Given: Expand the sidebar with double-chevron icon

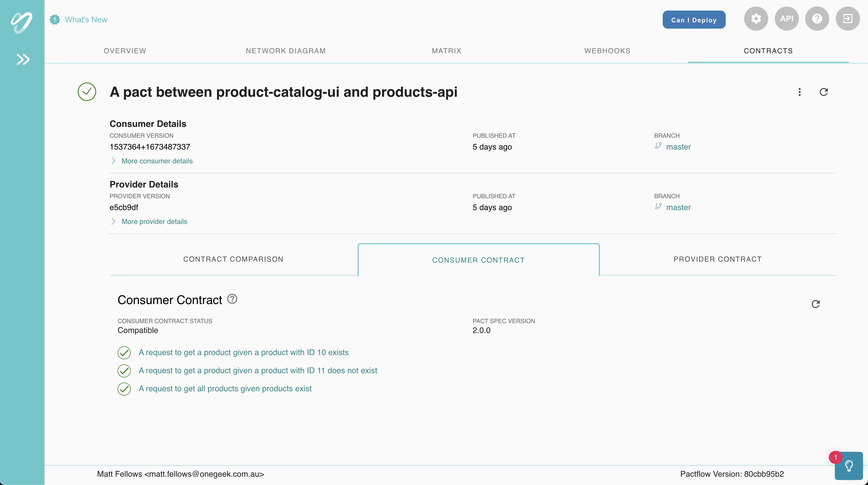Looking at the screenshot, I should 23,59.
